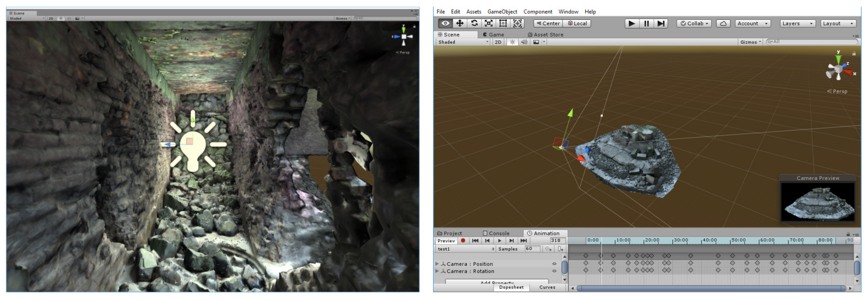Toggle scene lighting sun button

[512, 42]
